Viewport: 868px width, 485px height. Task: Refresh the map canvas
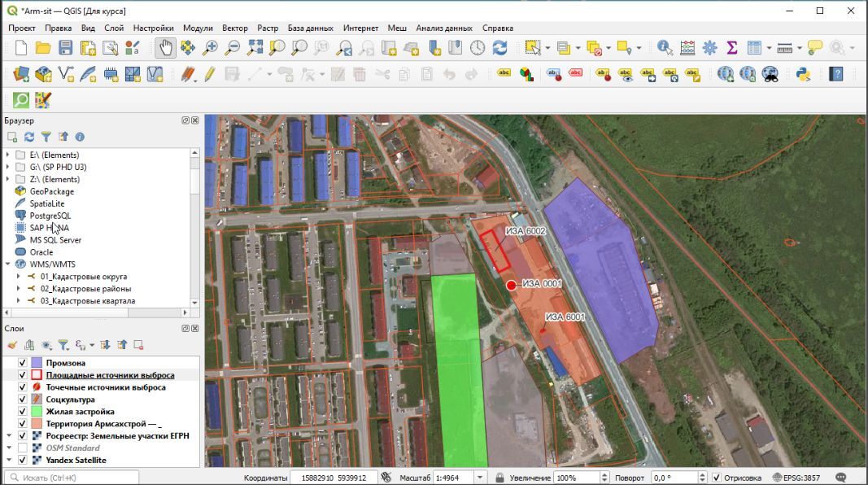click(x=499, y=48)
